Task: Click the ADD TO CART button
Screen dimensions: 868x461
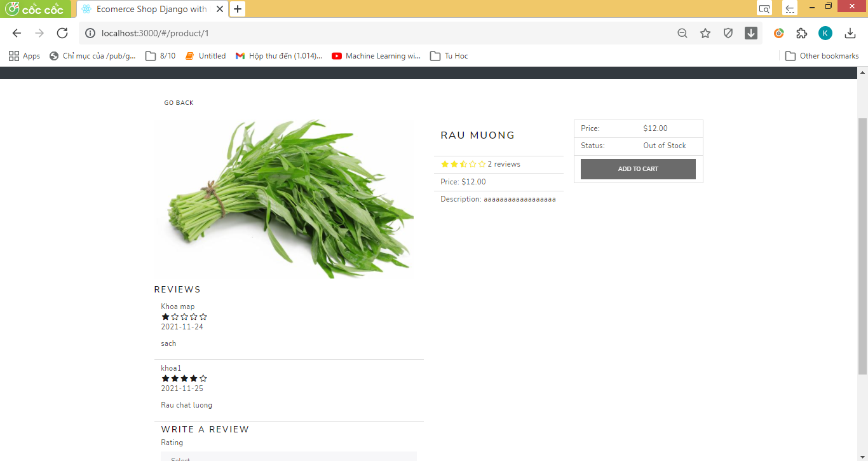Action: pos(638,169)
